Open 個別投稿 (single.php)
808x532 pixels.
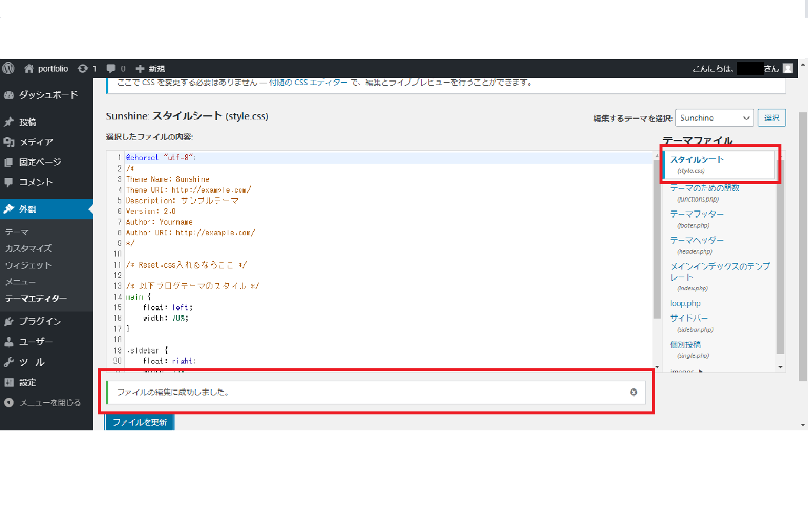click(x=689, y=349)
